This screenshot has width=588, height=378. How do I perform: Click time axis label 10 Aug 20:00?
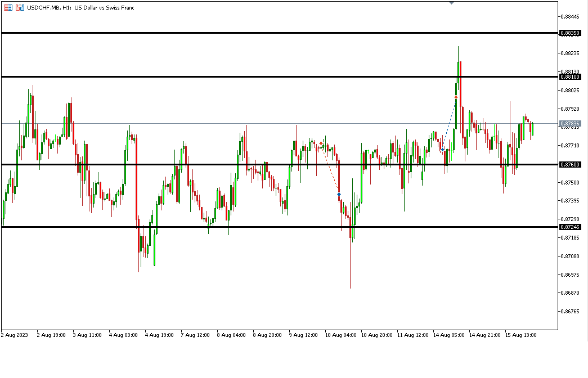376,335
